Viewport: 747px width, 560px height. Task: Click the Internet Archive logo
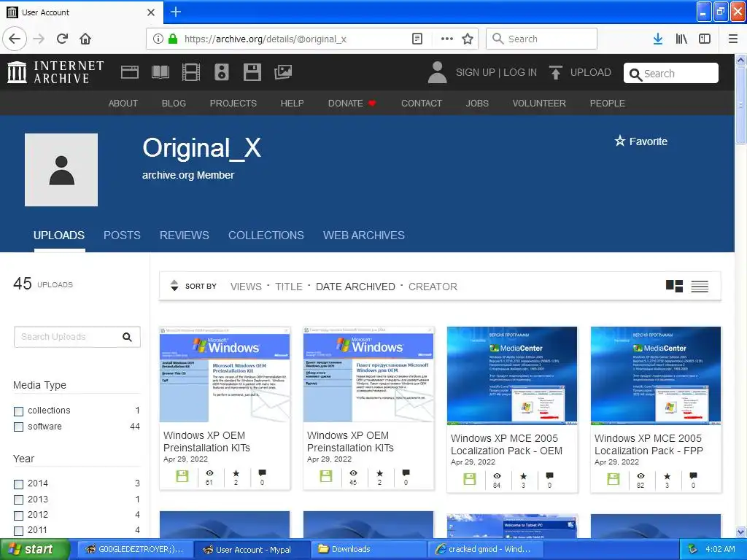click(x=55, y=72)
